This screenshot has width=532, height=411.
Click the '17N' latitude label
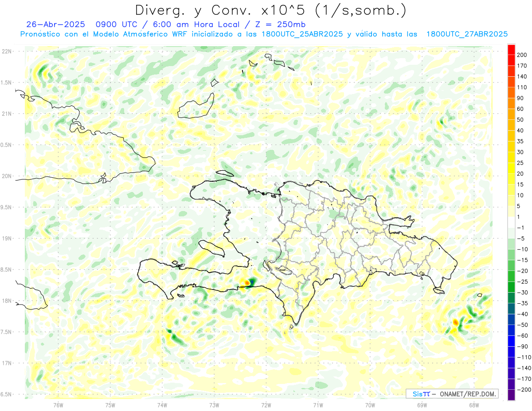pyautogui.click(x=7, y=363)
